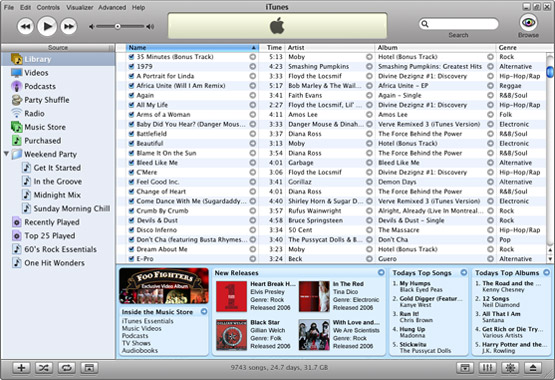Viewport: 555px width, 380px height.
Task: Expand the New Releases arrow button
Action: (381, 272)
